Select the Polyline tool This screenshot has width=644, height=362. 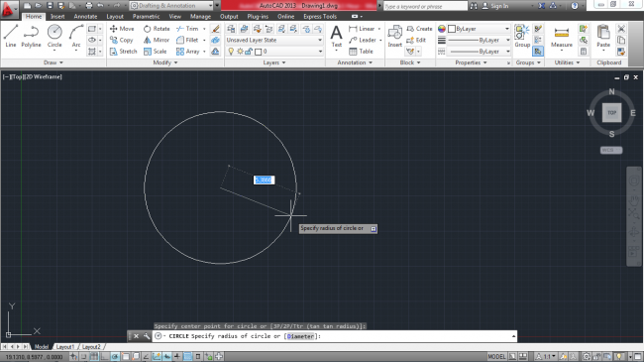[x=32, y=36]
